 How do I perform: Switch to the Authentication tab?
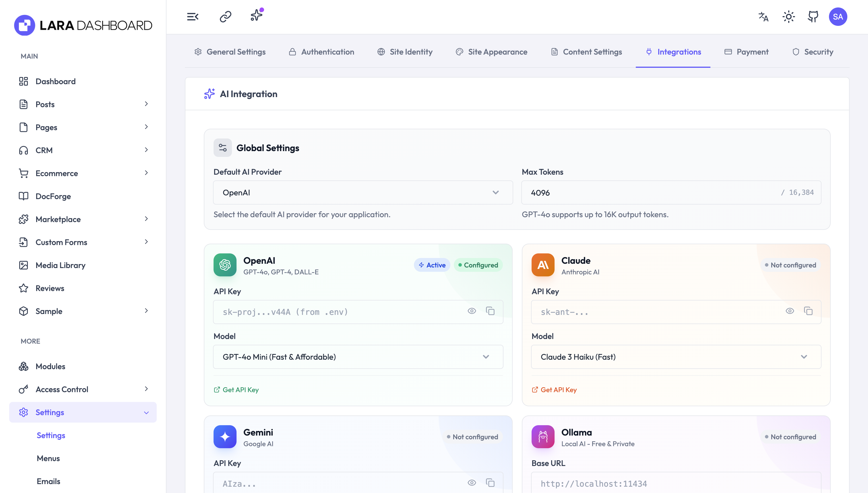click(321, 52)
